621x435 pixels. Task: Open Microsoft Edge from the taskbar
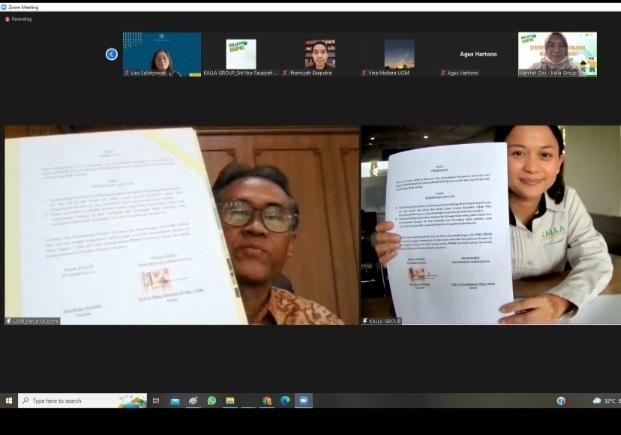[285, 401]
